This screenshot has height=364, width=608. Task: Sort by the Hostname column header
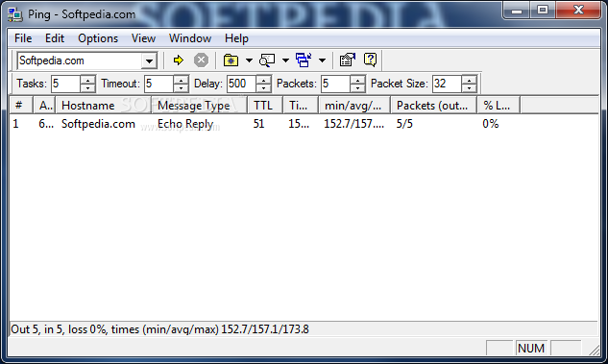click(x=104, y=106)
